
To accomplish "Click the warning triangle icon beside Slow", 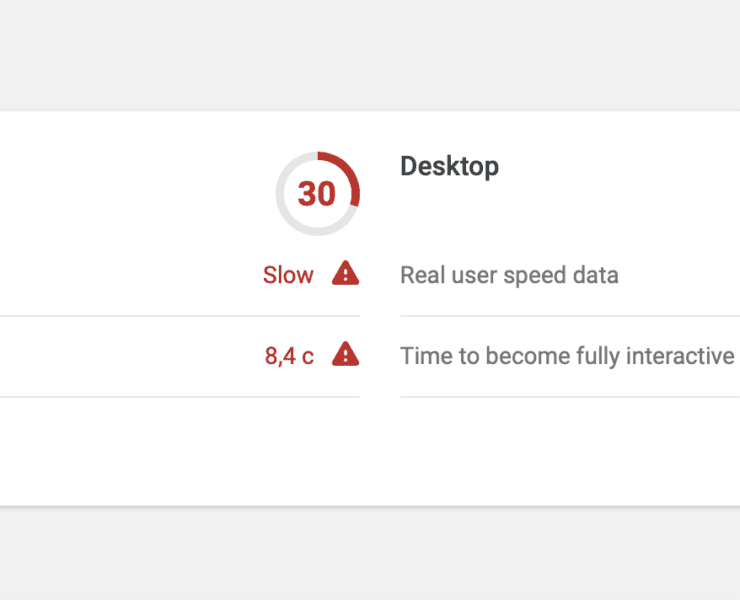I will [x=345, y=273].
